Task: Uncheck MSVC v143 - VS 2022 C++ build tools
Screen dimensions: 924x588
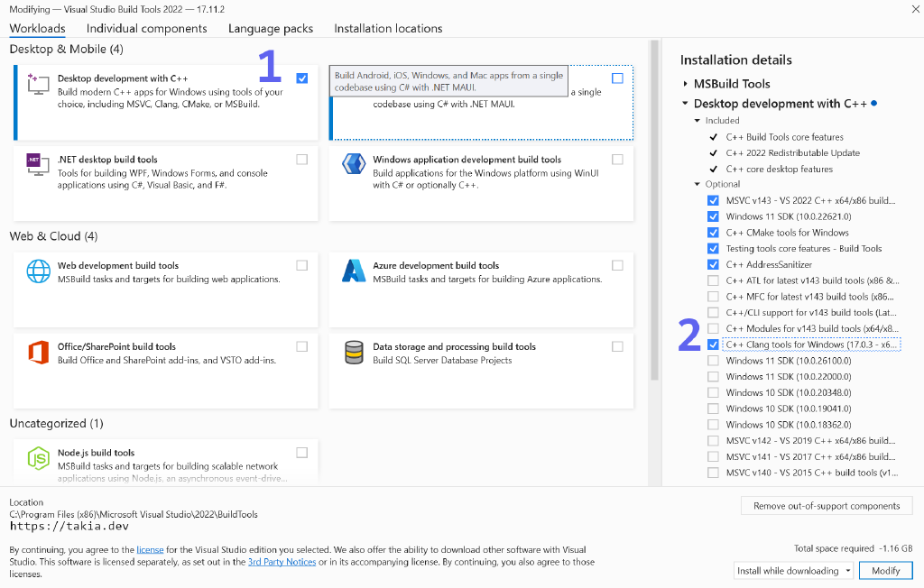Action: (713, 200)
